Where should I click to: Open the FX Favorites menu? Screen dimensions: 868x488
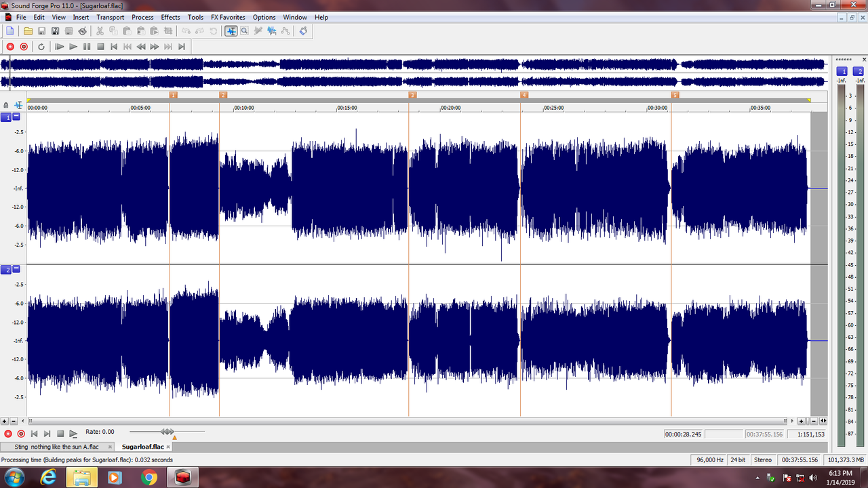228,17
